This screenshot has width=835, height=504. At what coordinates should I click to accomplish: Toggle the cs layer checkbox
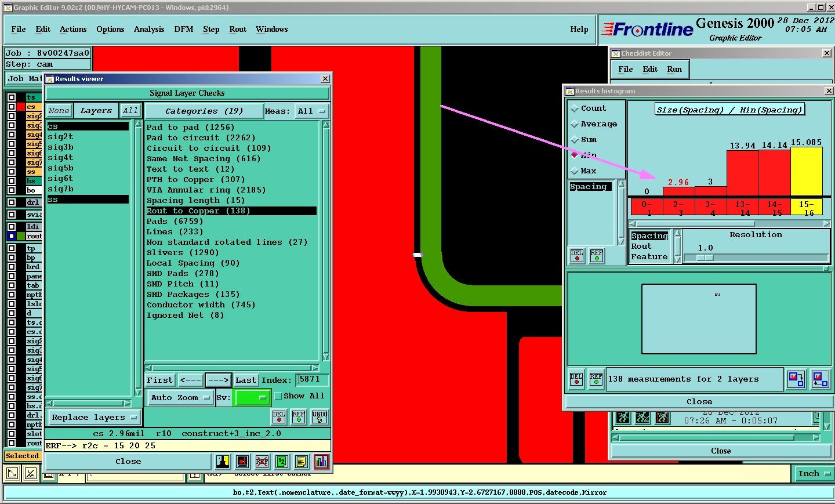(x=11, y=107)
